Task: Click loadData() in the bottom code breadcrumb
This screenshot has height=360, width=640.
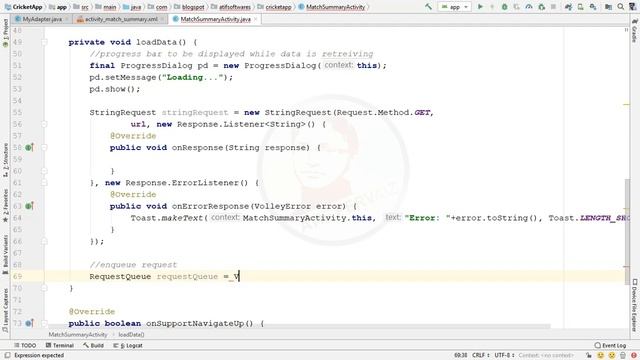Action: [131, 335]
